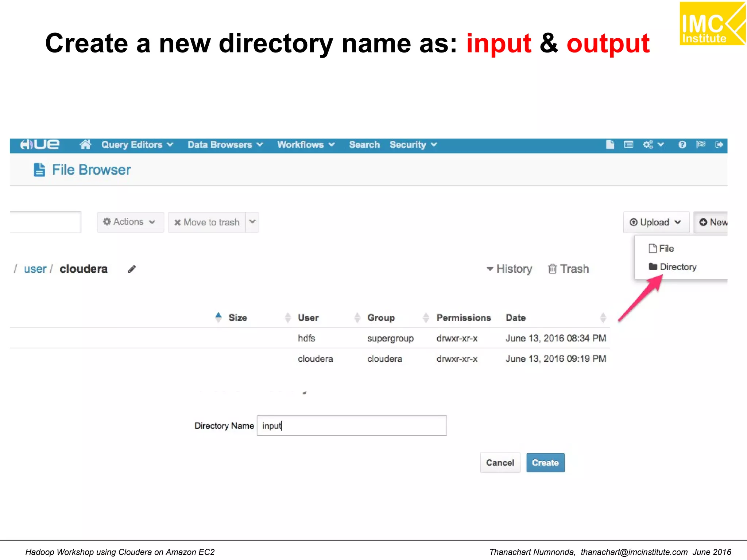This screenshot has height=560, width=747.
Task: Sort by Size column header
Action: [x=238, y=318]
